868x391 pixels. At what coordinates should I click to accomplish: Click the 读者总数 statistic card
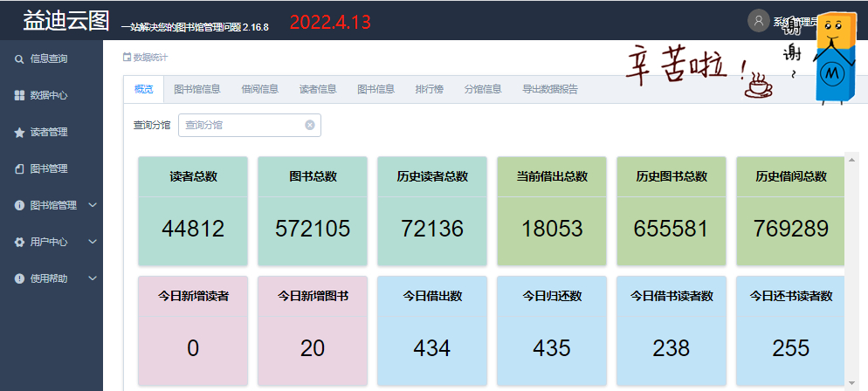click(193, 210)
